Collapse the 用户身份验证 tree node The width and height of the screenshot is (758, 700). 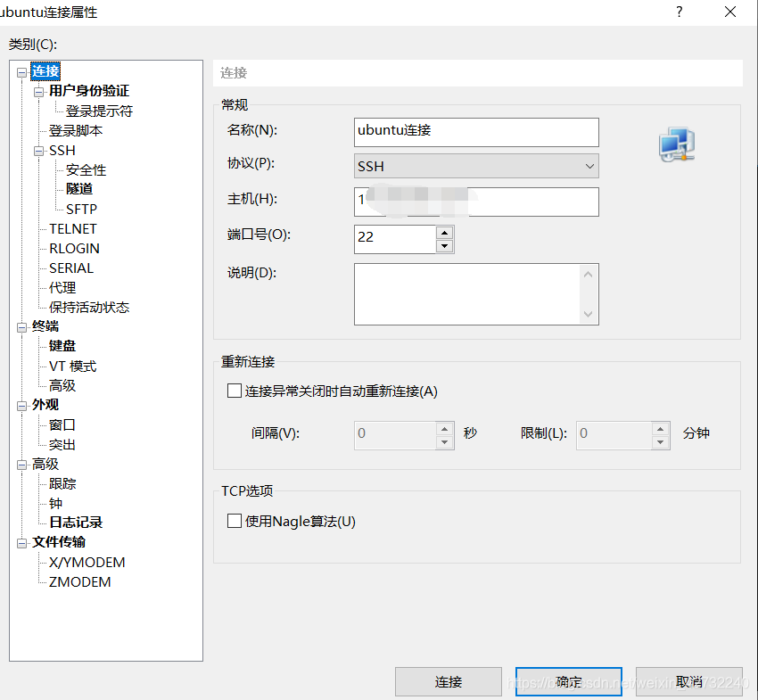[38, 92]
